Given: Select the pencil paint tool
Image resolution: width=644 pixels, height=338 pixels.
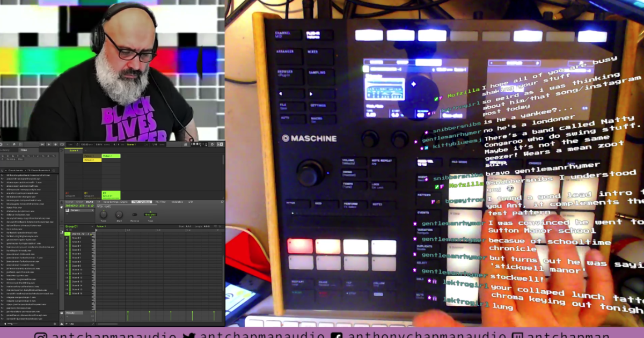Looking at the screenshot, I should click(x=92, y=324).
